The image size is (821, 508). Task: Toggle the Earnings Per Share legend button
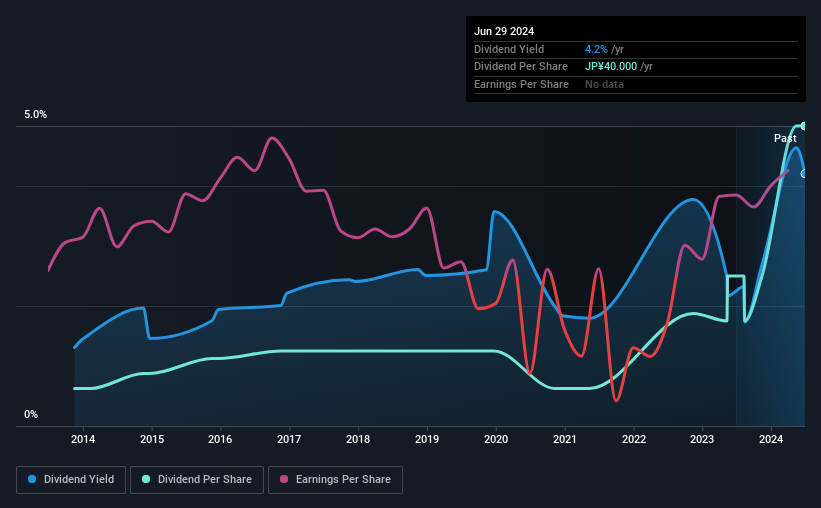tap(335, 480)
